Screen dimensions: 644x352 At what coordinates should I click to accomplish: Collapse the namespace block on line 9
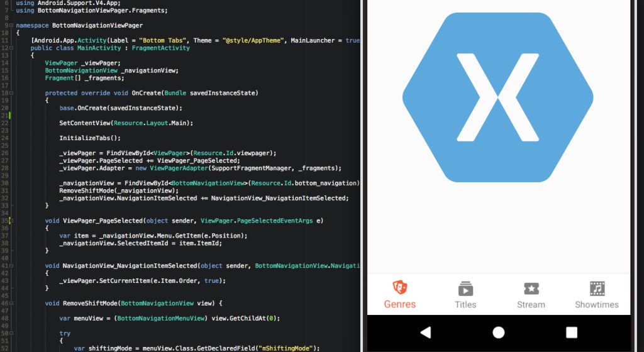11,25
